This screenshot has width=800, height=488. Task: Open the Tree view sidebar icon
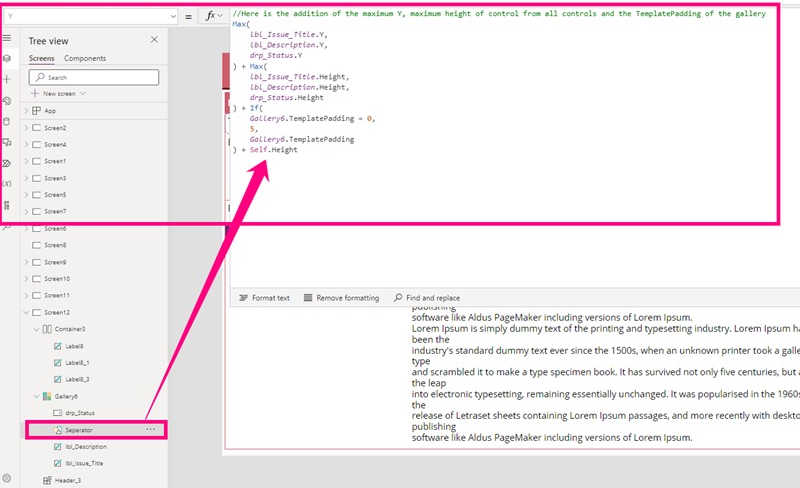click(x=7, y=58)
